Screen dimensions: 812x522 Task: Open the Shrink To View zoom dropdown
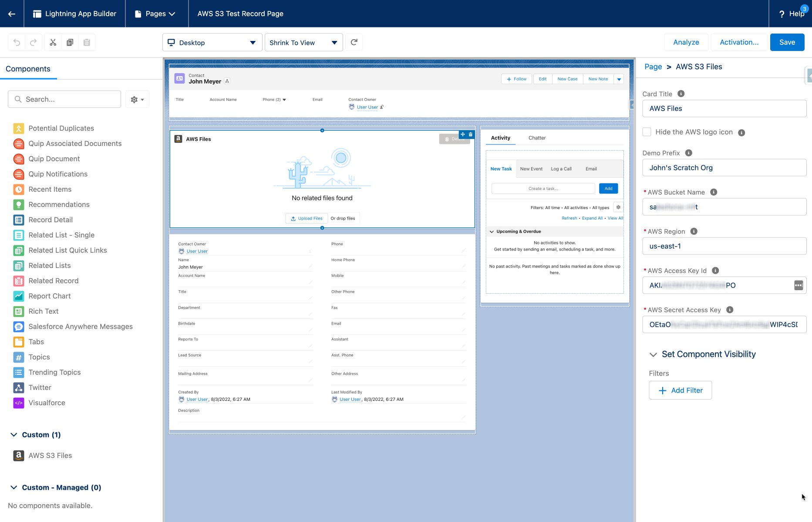(304, 42)
